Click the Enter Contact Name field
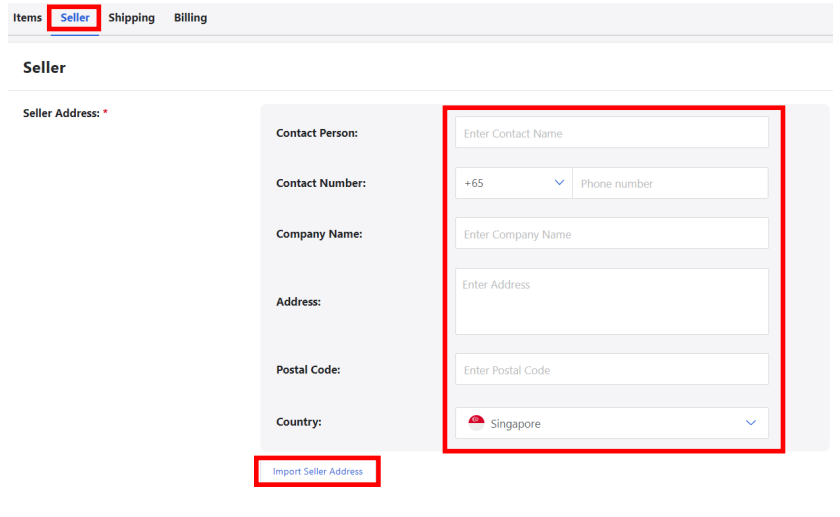 (x=612, y=133)
